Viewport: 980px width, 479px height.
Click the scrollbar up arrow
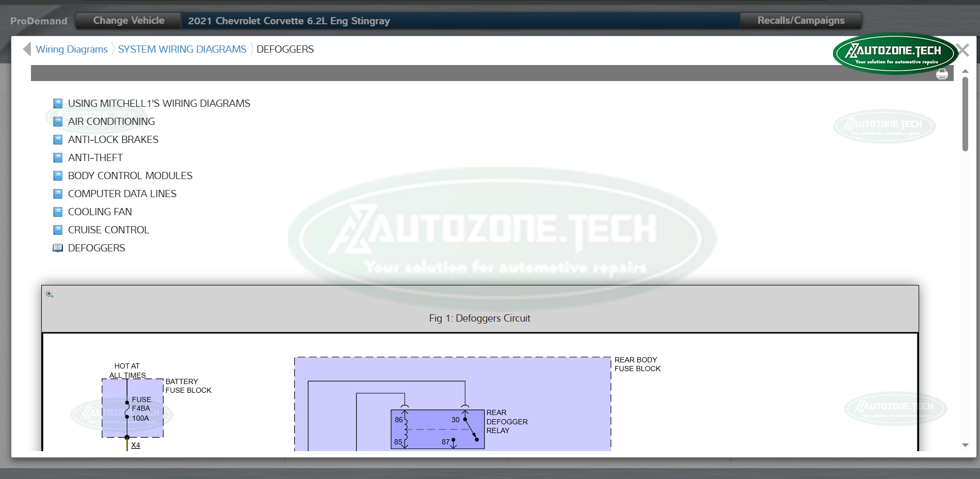965,71
